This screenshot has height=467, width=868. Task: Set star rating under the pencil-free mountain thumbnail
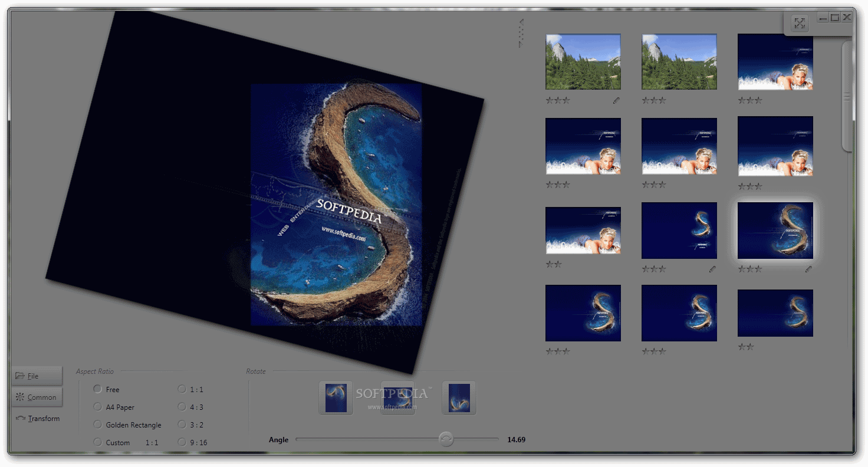point(654,101)
